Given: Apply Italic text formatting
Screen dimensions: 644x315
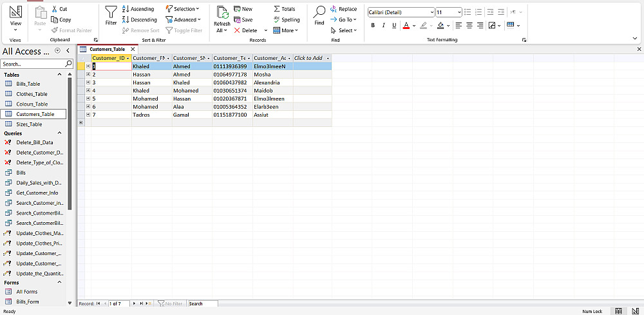Looking at the screenshot, I should pos(384,26).
